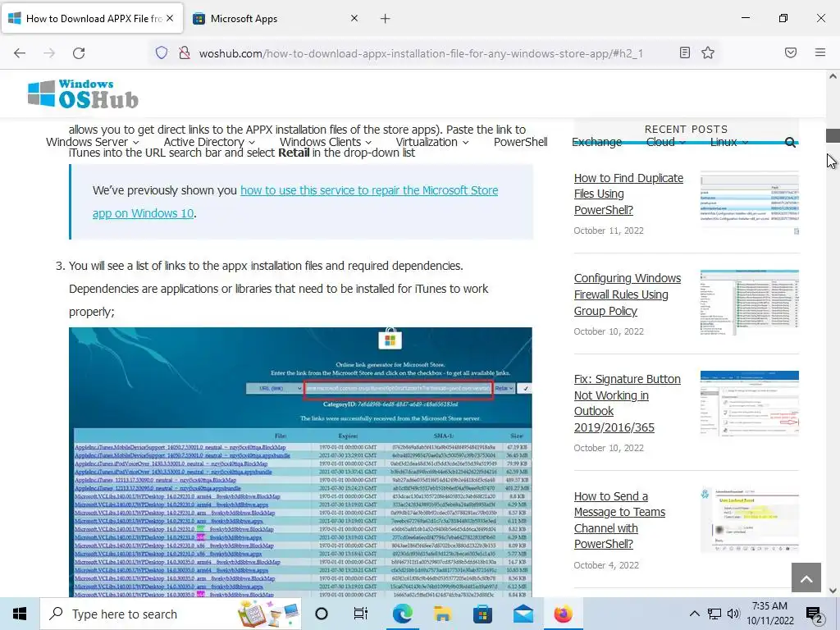Open network status tray icon
The width and height of the screenshot is (840, 630).
point(714,614)
